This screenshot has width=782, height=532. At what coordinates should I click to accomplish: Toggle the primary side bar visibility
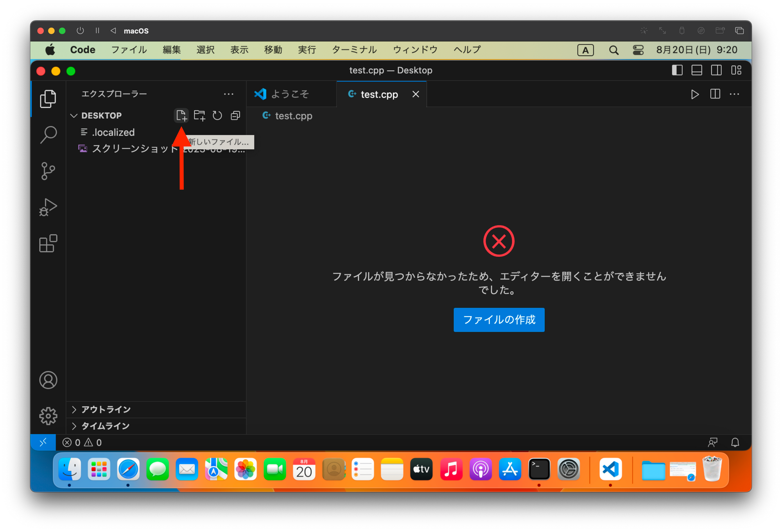677,70
